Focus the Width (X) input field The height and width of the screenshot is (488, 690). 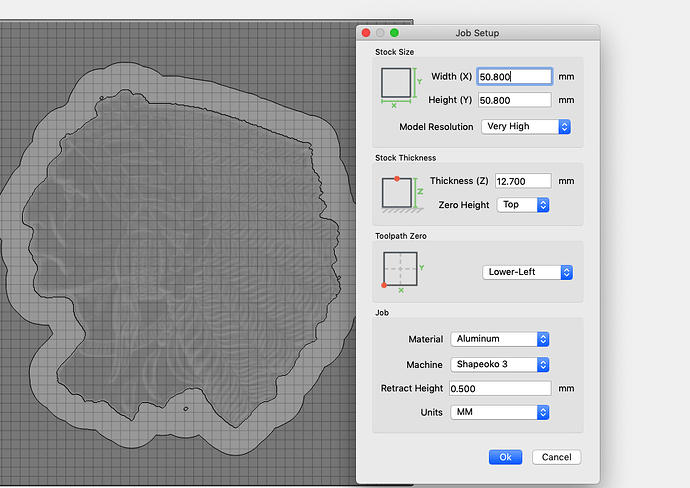514,76
